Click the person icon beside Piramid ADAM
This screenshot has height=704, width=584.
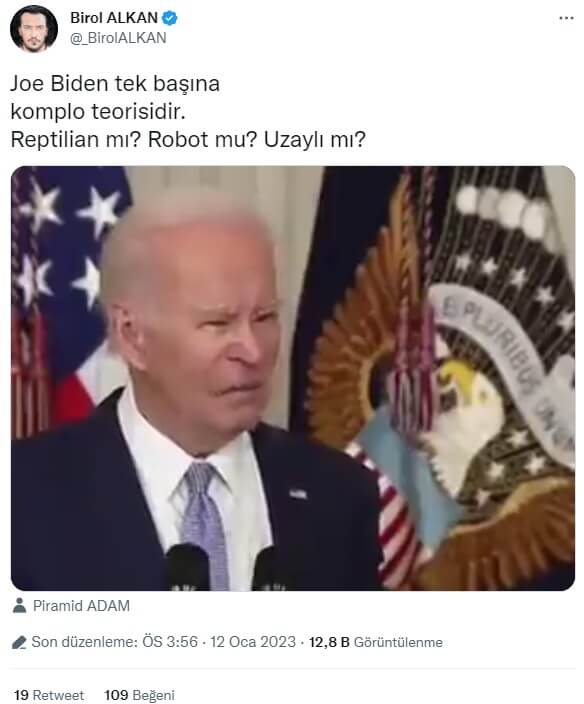click(x=19, y=605)
